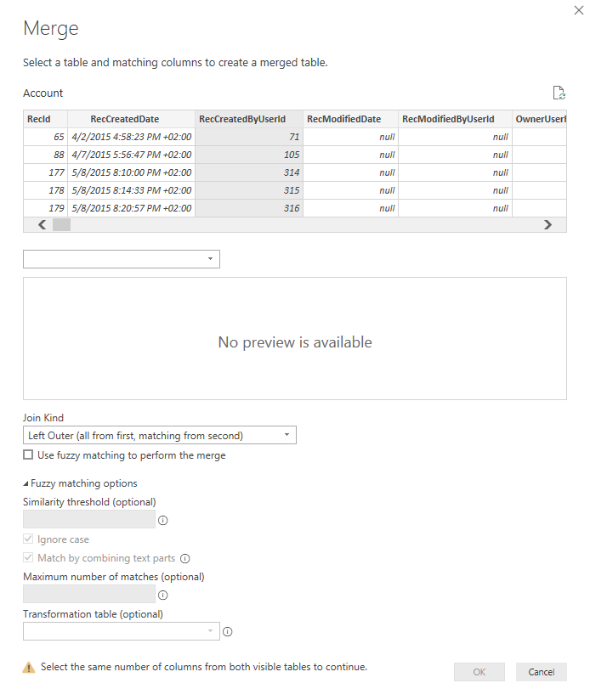Click info icon next to Maximum number of matches

[x=163, y=595]
